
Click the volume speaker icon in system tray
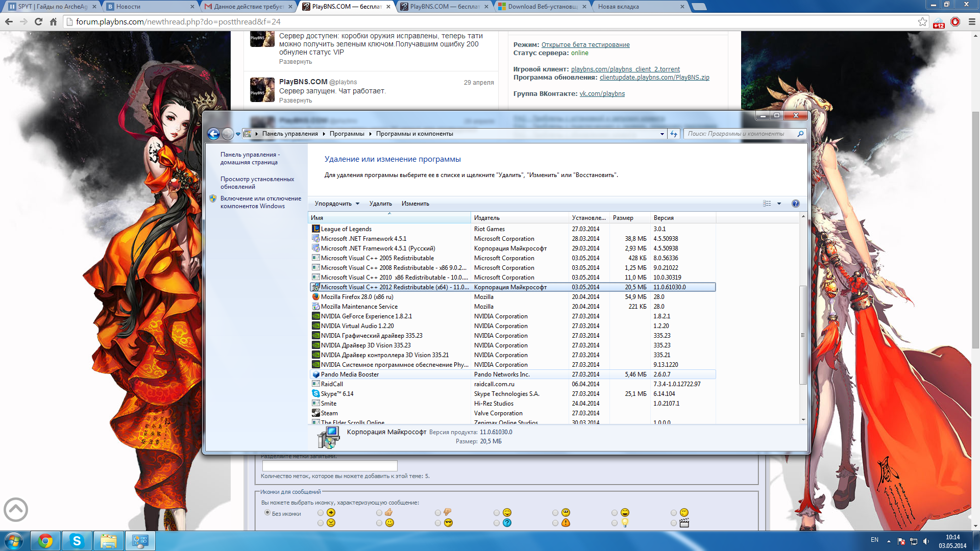pyautogui.click(x=926, y=541)
